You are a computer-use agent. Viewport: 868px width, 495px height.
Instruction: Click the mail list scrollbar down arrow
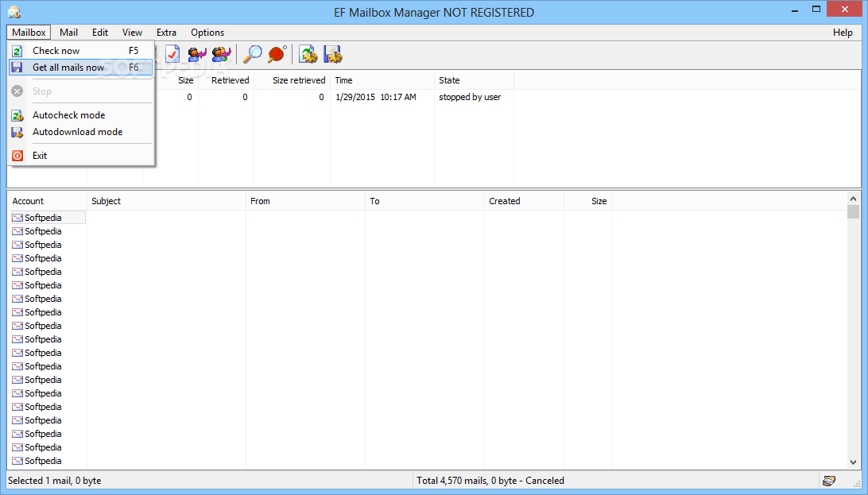pos(853,462)
